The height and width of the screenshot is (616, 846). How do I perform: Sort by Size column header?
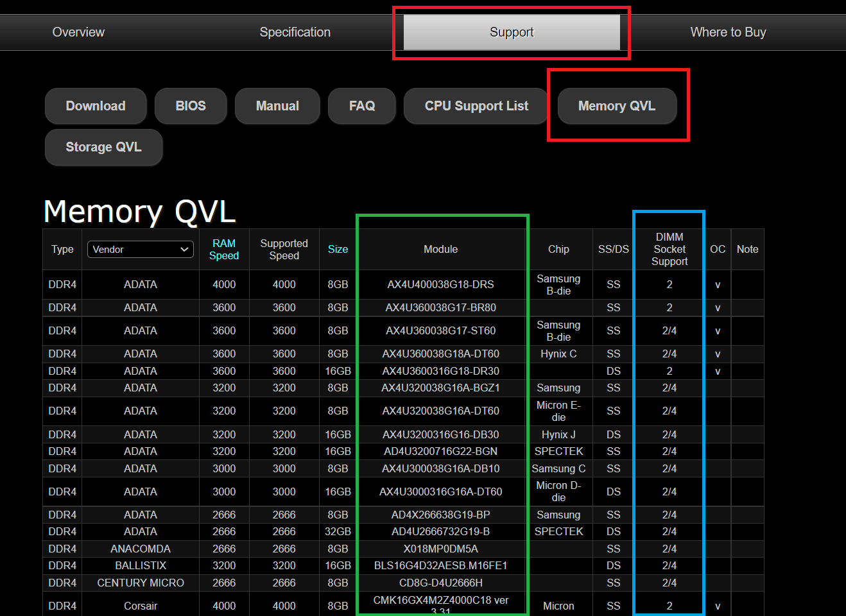[x=338, y=249]
